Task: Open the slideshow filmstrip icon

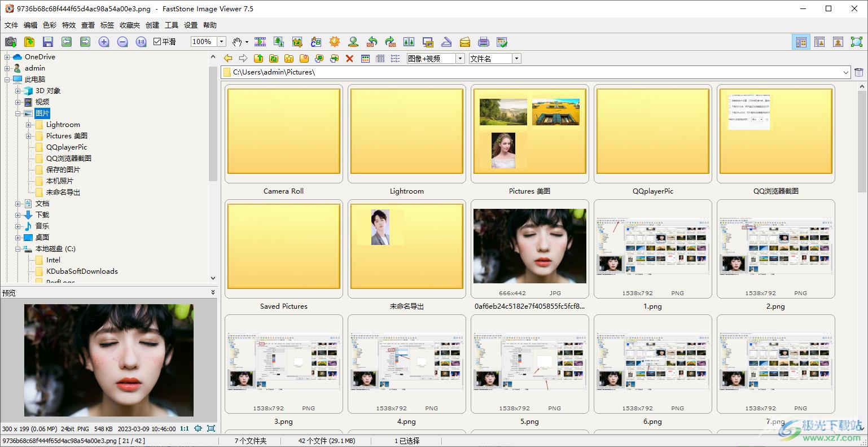Action: pyautogui.click(x=260, y=42)
